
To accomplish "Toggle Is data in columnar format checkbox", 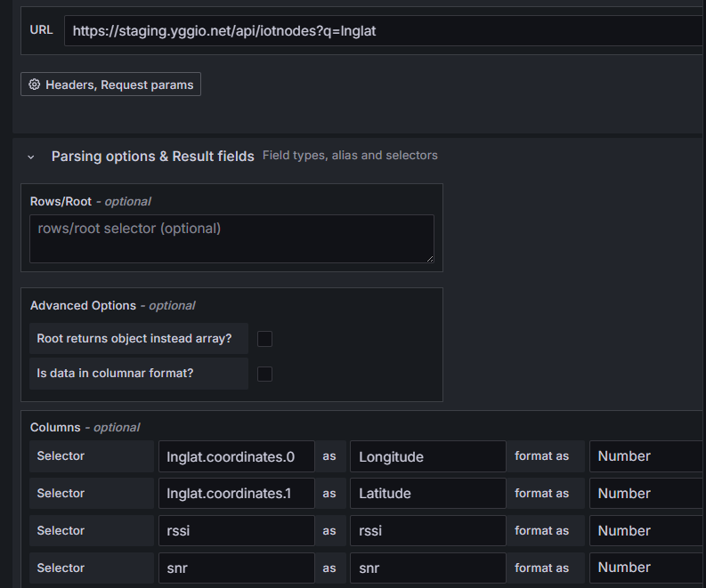I will point(264,374).
